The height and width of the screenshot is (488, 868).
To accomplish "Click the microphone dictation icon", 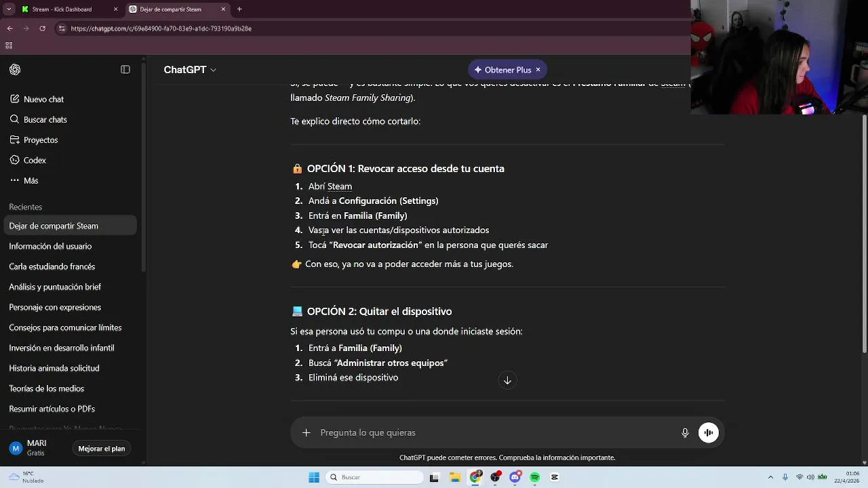I will click(x=685, y=432).
